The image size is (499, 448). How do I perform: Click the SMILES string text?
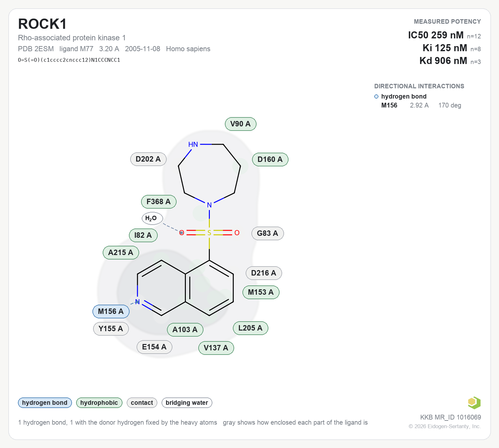coord(69,60)
